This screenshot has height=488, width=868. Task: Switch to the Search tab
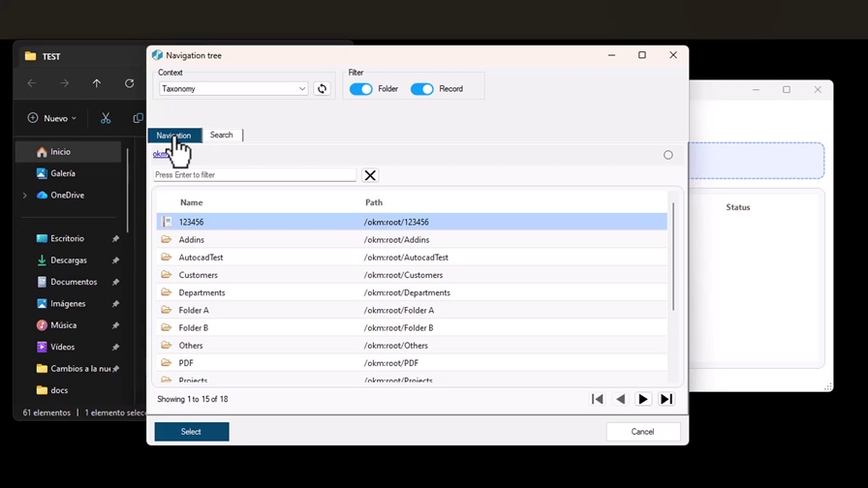pos(222,135)
